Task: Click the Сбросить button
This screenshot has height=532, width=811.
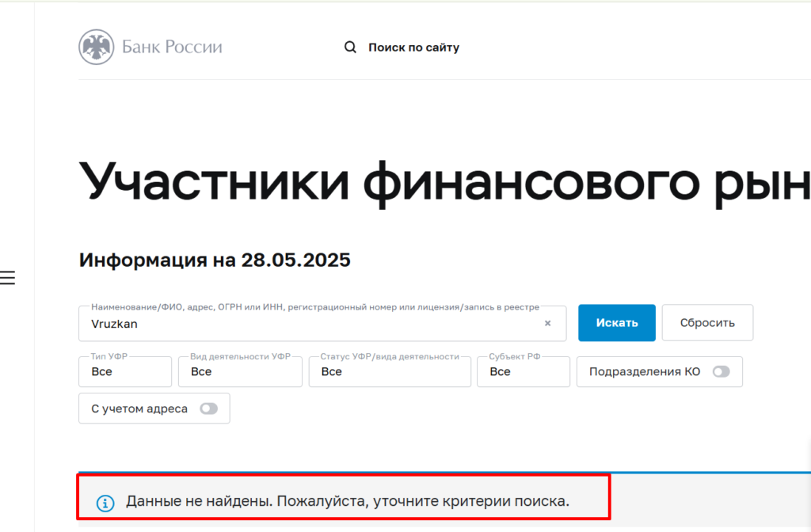Action: [x=707, y=323]
